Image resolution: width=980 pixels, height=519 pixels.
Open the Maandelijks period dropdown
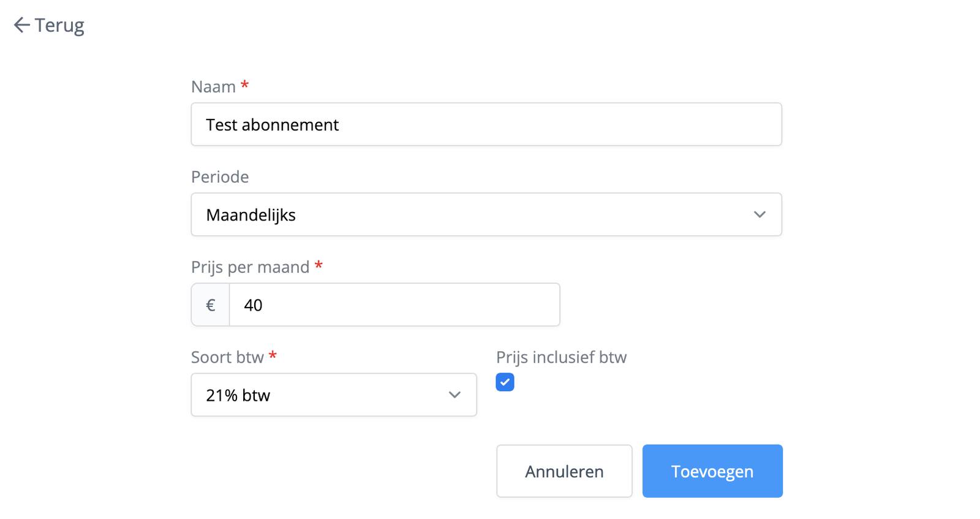pos(486,214)
